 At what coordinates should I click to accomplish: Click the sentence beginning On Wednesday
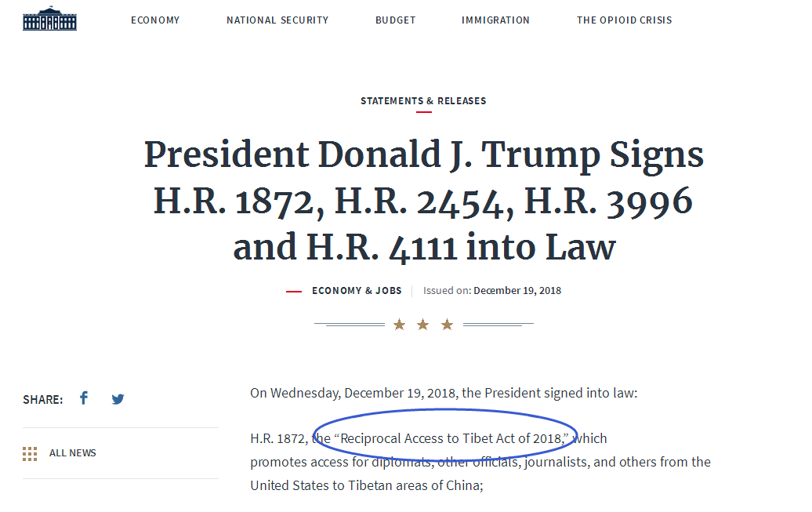[x=444, y=393]
